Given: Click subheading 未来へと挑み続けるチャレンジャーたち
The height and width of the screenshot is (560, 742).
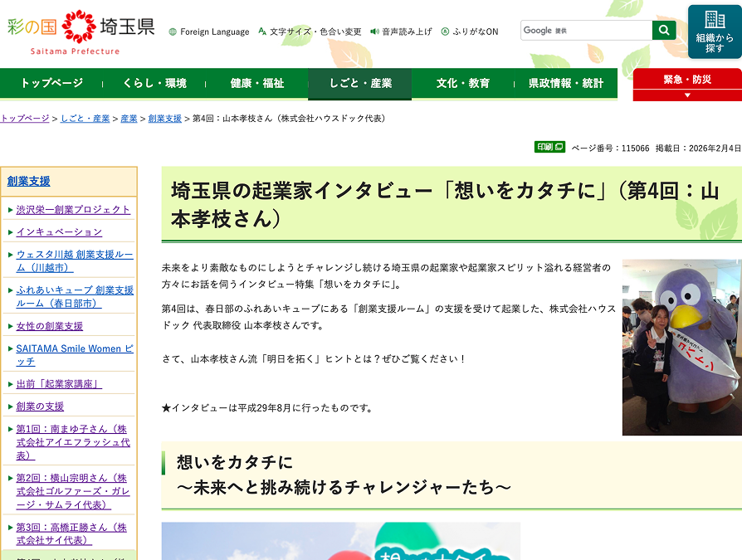Looking at the screenshot, I should [344, 487].
